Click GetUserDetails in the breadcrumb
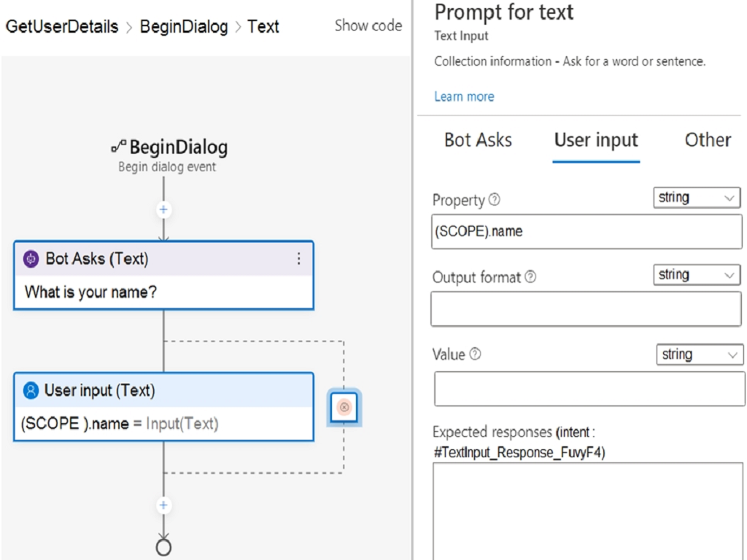Viewport: 747px width, 560px height. (x=62, y=27)
